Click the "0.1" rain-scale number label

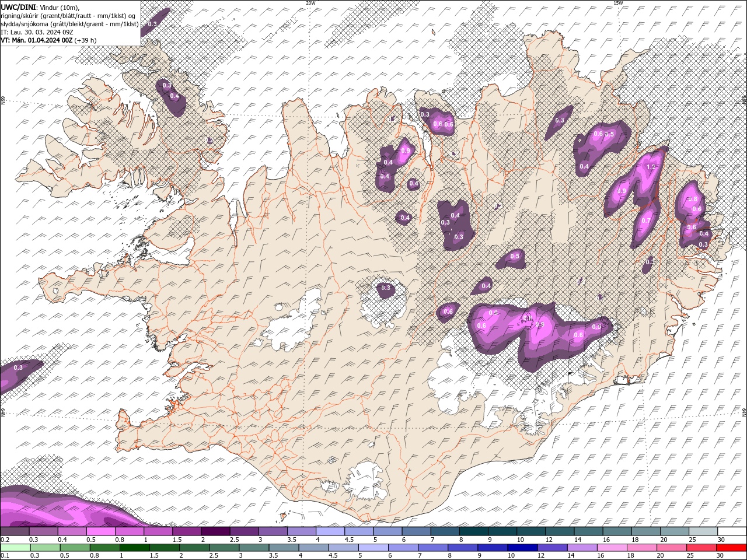click(4, 556)
